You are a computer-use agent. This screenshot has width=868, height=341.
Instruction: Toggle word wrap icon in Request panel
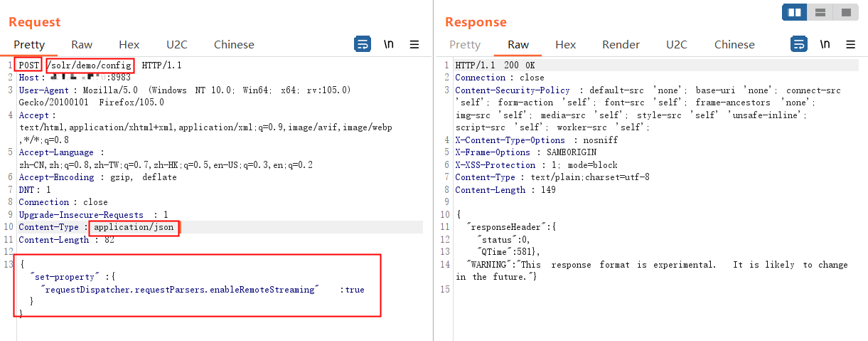pyautogui.click(x=363, y=44)
